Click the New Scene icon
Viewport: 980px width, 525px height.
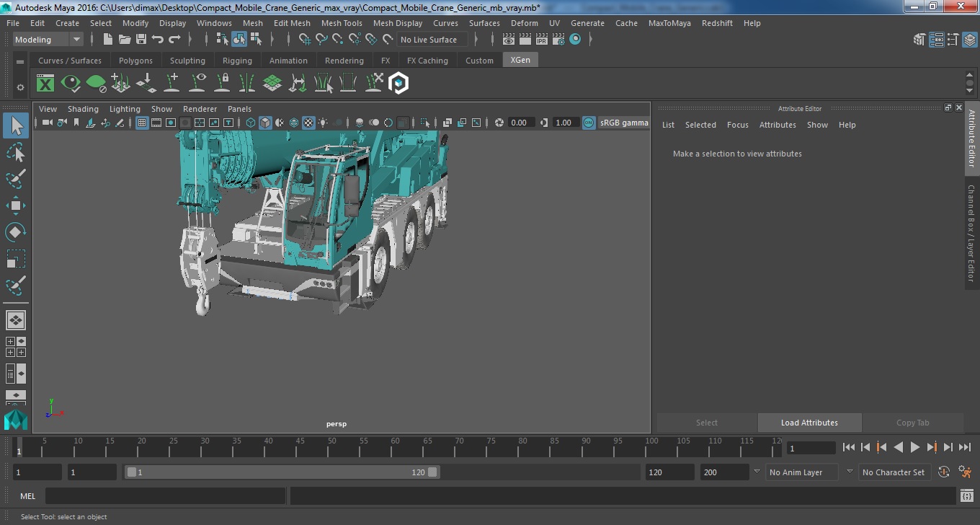pos(108,40)
